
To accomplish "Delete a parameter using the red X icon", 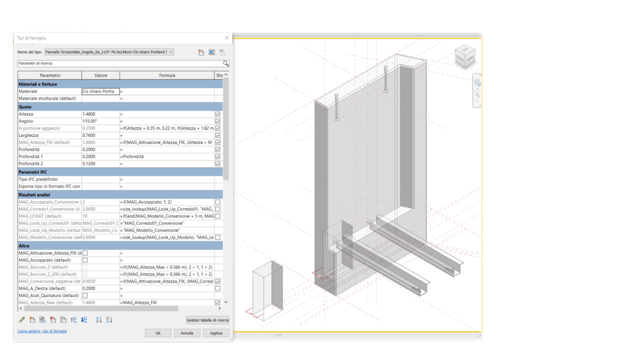I will 53,320.
